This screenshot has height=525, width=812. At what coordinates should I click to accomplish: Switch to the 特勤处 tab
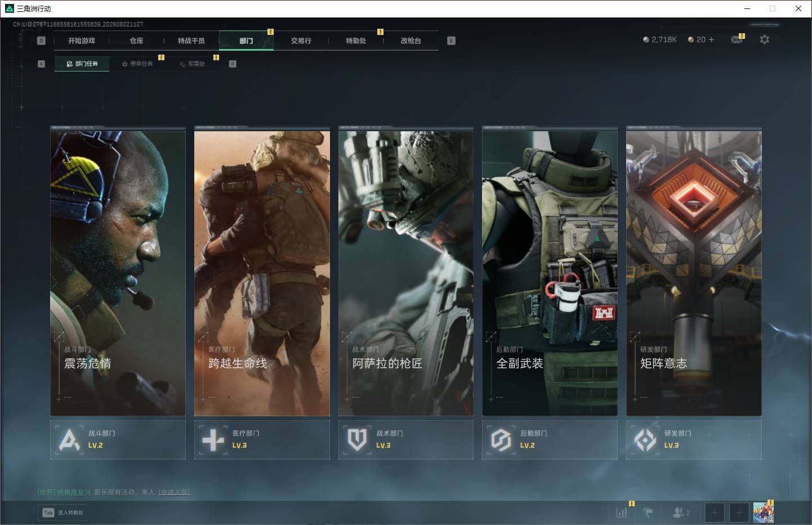[356, 41]
